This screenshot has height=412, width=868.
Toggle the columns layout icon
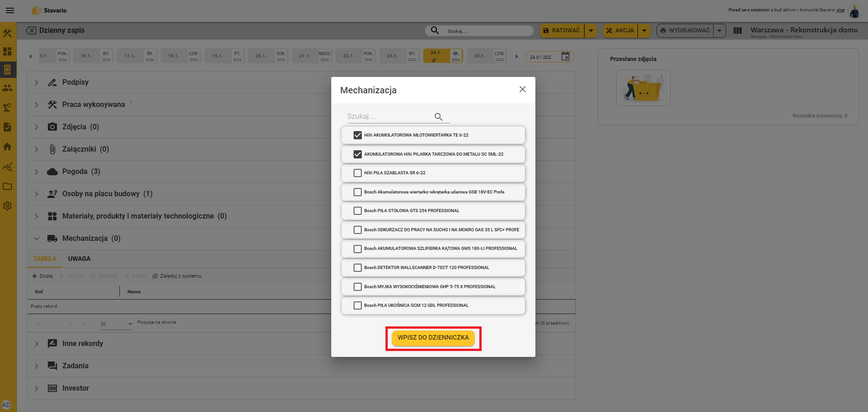coord(738,31)
